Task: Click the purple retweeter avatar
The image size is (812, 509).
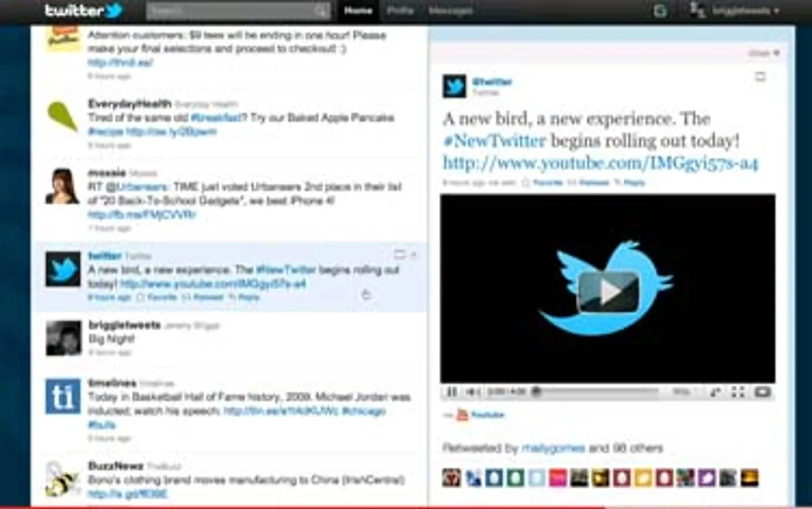Action: pos(707,478)
